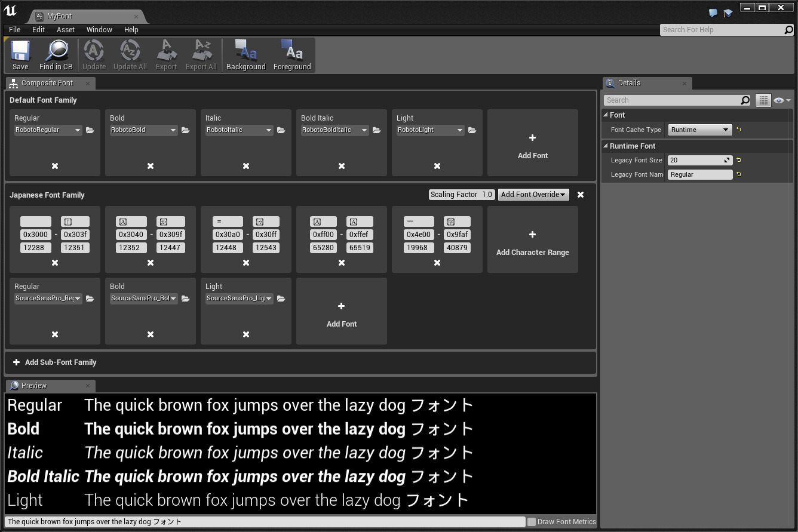Browse font file for RobotoRegular folder icon
Viewport: 798px width, 532px height.
click(x=90, y=130)
